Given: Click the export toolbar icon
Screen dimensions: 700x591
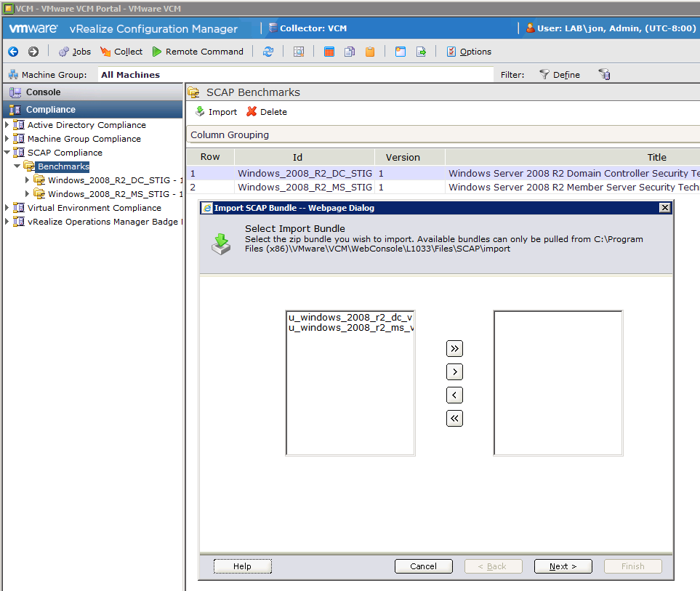Looking at the screenshot, I should [421, 52].
